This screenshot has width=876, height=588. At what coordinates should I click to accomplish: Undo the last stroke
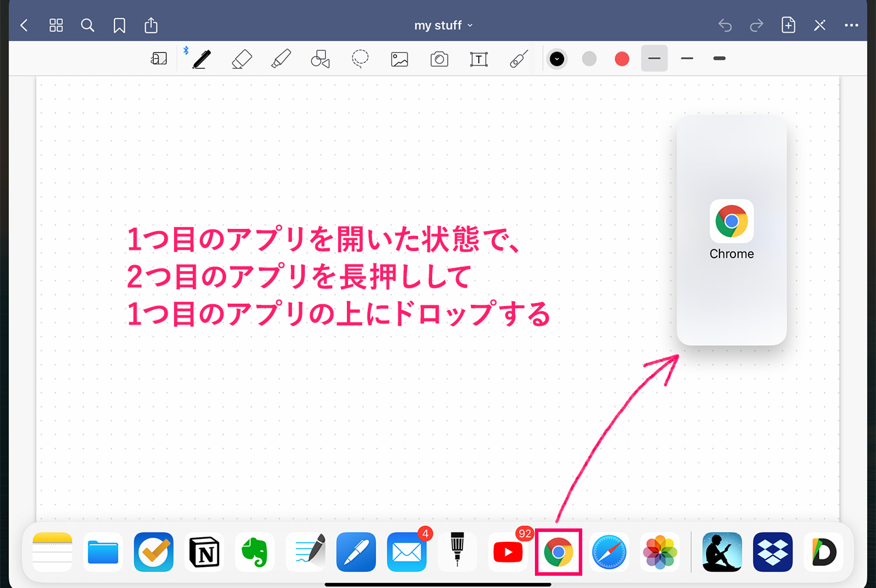[725, 25]
